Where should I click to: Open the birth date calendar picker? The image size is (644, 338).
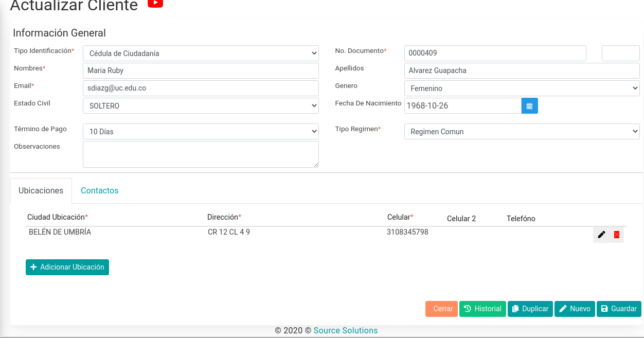(x=530, y=106)
